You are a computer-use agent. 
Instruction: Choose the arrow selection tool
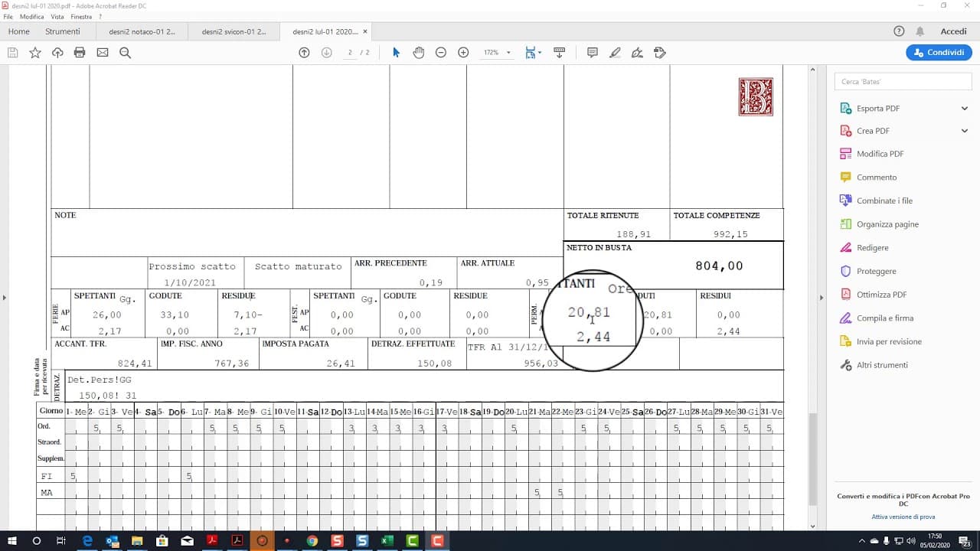coord(396,53)
